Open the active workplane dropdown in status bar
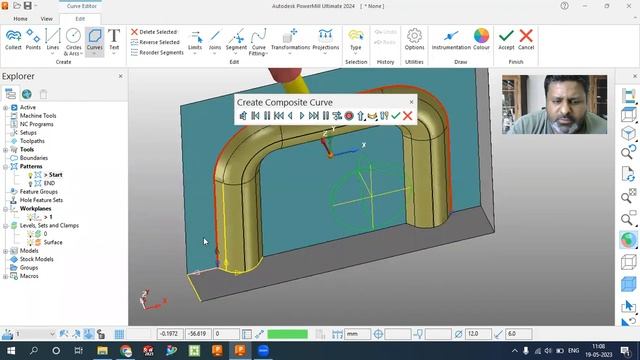Image resolution: width=640 pixels, height=360 pixels. click(52, 334)
